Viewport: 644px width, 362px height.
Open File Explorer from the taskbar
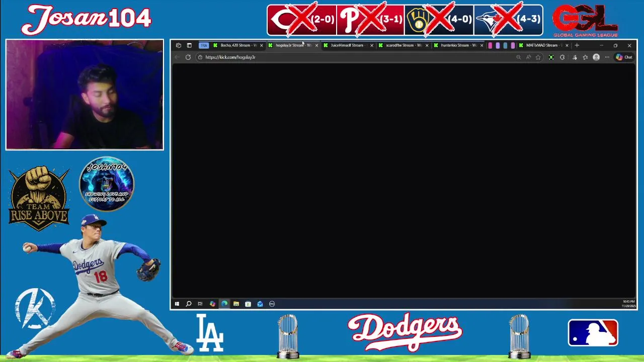tap(236, 304)
